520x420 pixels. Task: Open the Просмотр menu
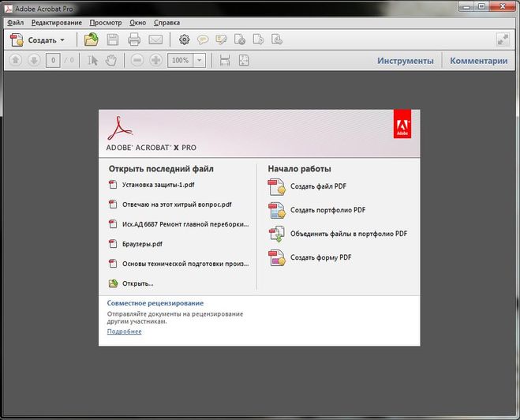[106, 22]
